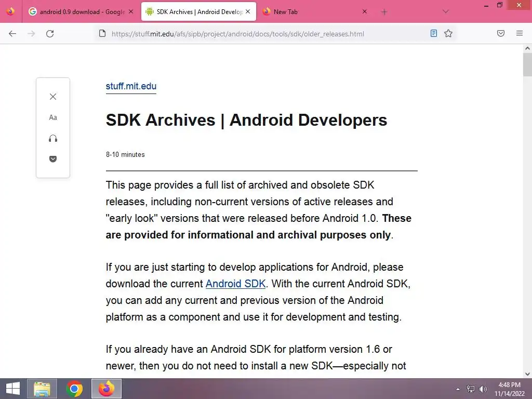Open Firefox View pinned icon

[x=10, y=11]
